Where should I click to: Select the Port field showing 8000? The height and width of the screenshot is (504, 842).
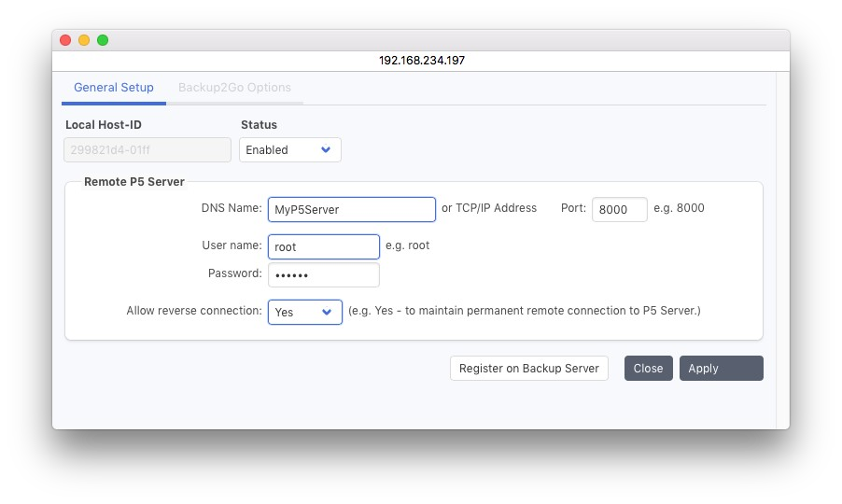[619, 210]
